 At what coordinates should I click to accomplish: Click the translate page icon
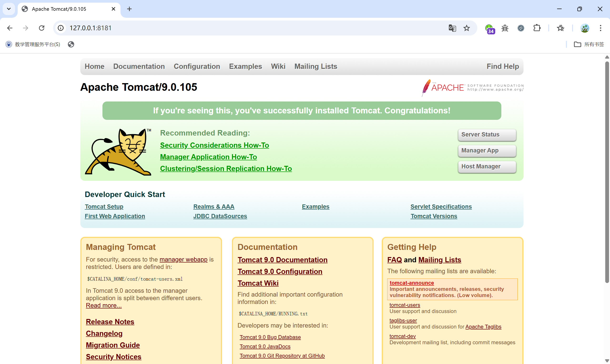point(452,28)
